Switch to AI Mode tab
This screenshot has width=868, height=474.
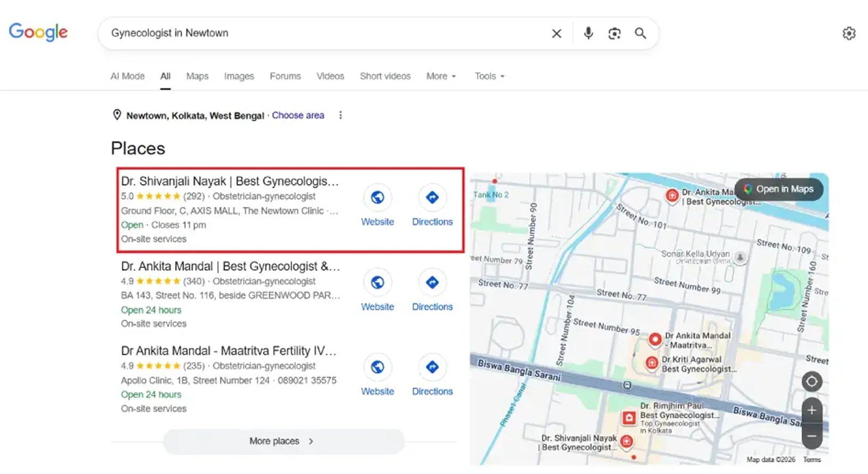[128, 76]
